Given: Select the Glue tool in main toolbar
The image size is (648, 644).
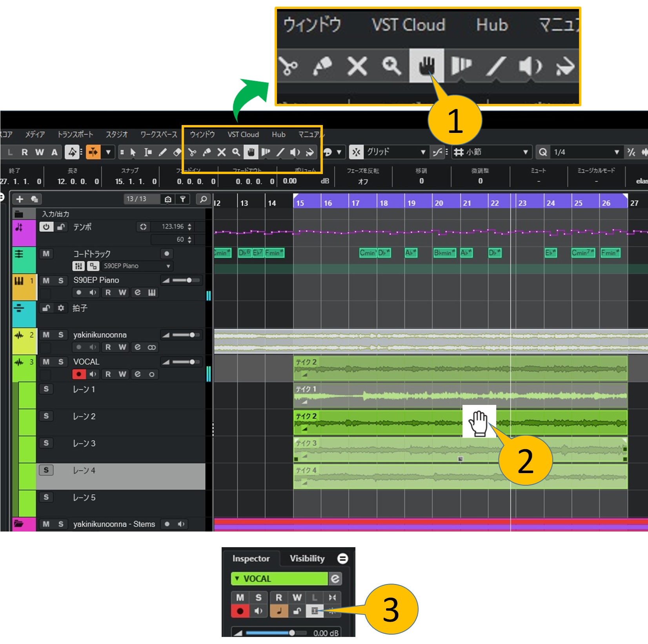Looking at the screenshot, I should [x=207, y=152].
